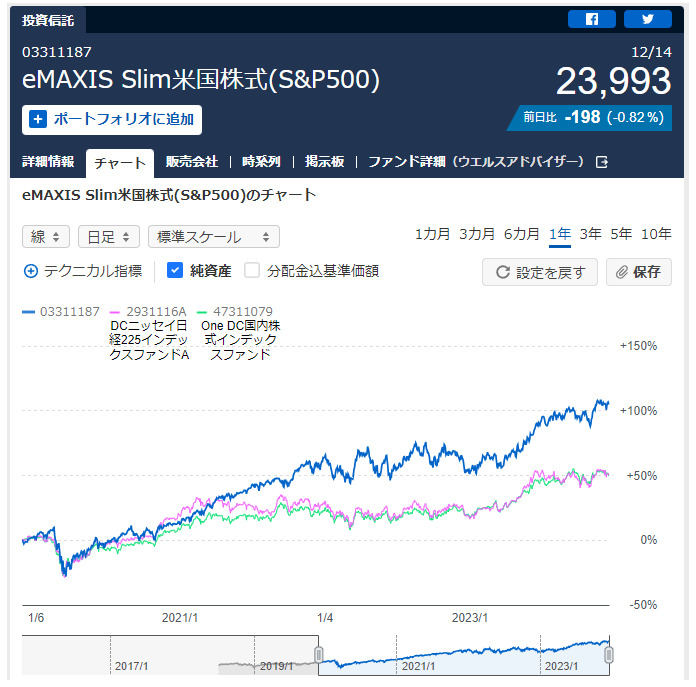Open the 詳細情報 tab
Image resolution: width=696 pixels, height=687 pixels.
pos(48,162)
